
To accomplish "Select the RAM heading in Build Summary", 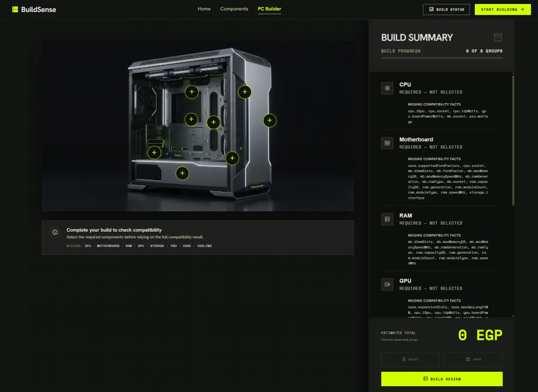I will click(405, 216).
